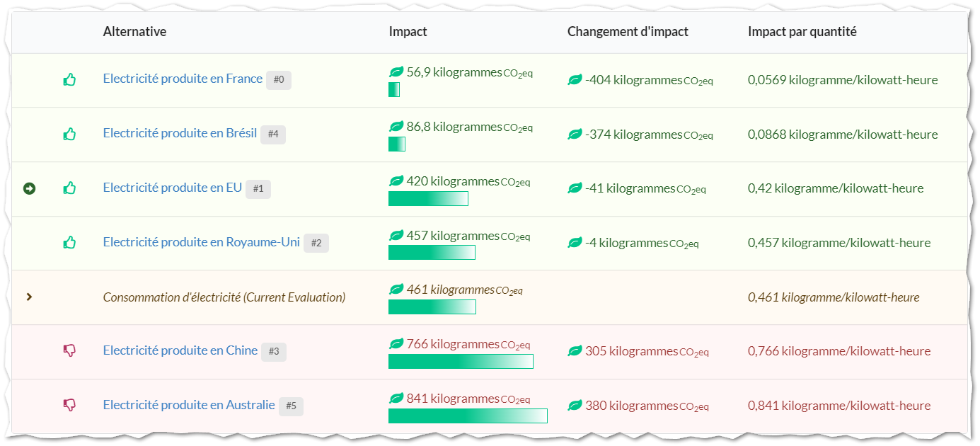This screenshot has height=446, width=980.
Task: Expand the Current Evaluation row chevron
Action: click(x=29, y=297)
